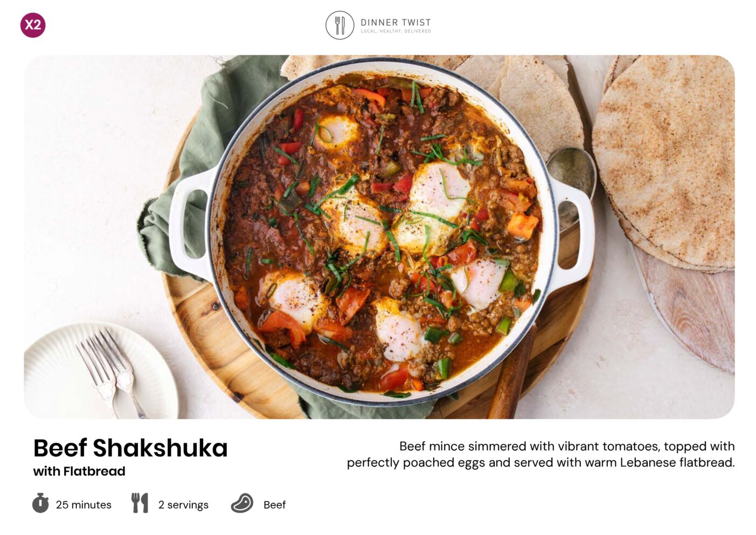The height and width of the screenshot is (535, 756).
Task: Click the recipe description paragraph
Action: 541,454
